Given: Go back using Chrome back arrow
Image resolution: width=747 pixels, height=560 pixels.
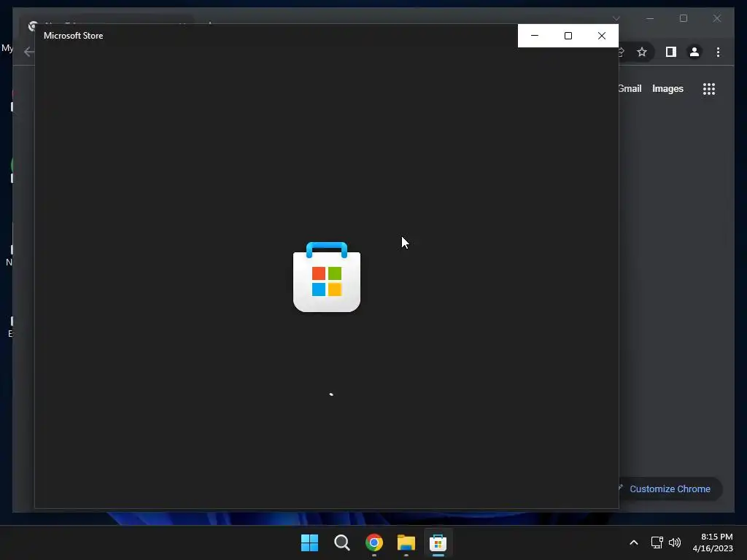Looking at the screenshot, I should point(28,52).
